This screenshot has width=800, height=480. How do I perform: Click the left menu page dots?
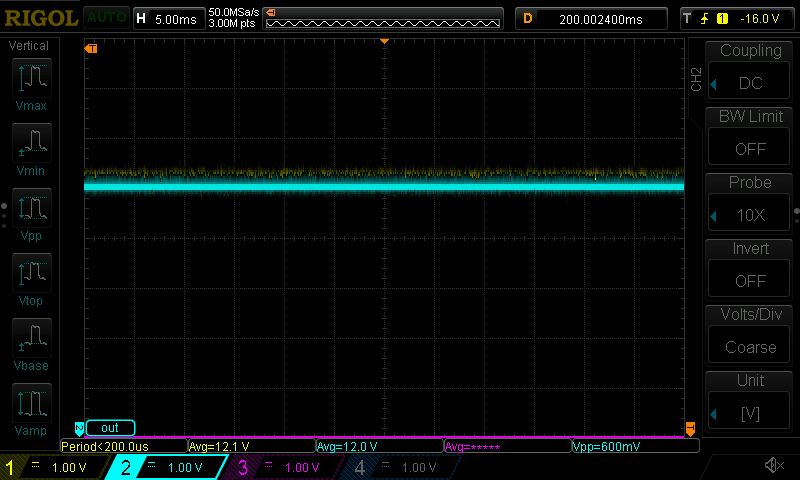pos(4,216)
